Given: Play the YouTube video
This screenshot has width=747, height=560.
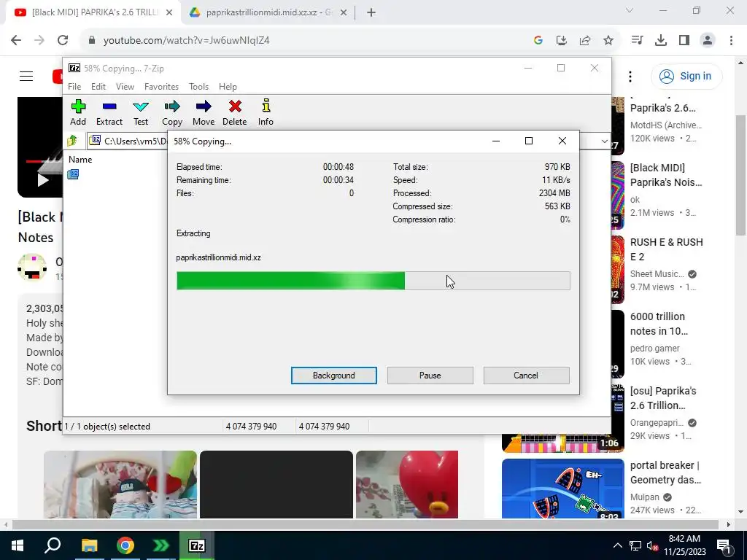Looking at the screenshot, I should [43, 180].
